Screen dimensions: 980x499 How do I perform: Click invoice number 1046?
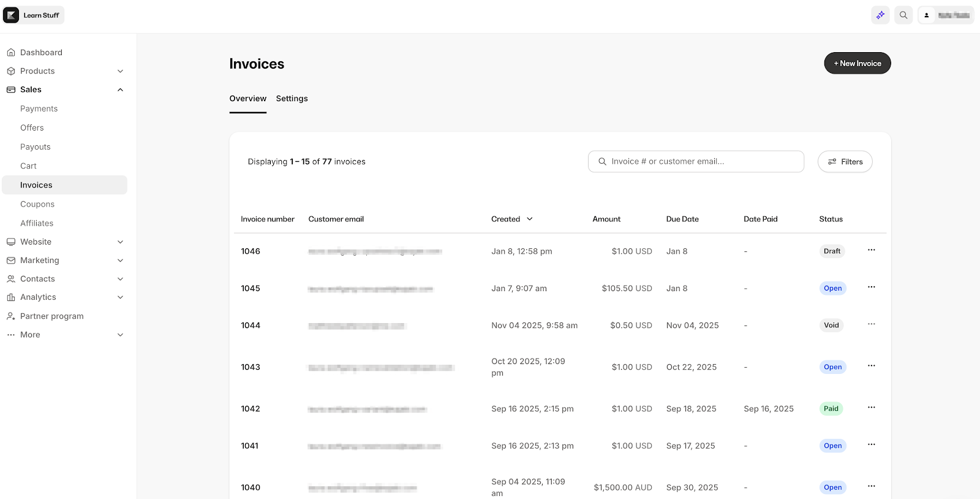tap(251, 251)
